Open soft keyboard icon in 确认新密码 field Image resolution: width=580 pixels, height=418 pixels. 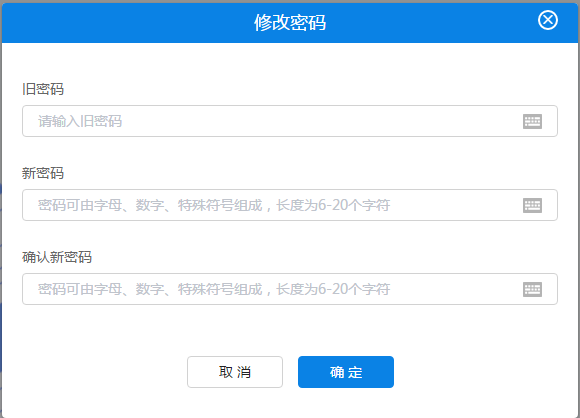[532, 289]
